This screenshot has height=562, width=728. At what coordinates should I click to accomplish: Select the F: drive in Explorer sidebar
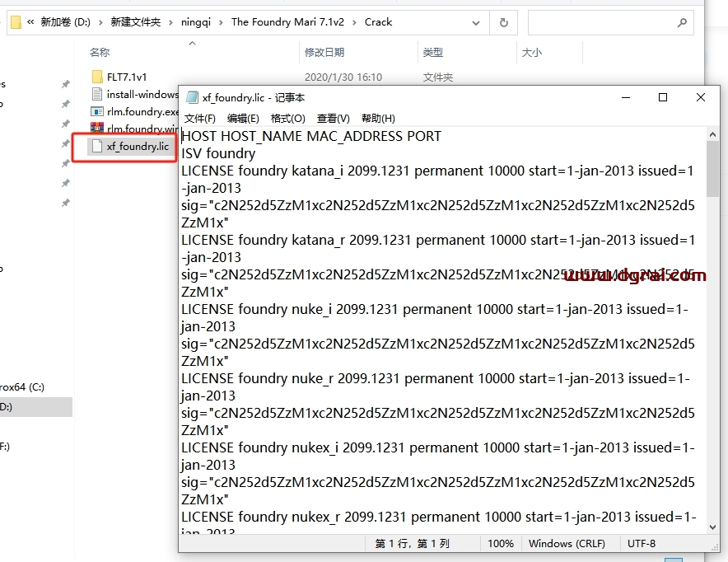point(5,447)
